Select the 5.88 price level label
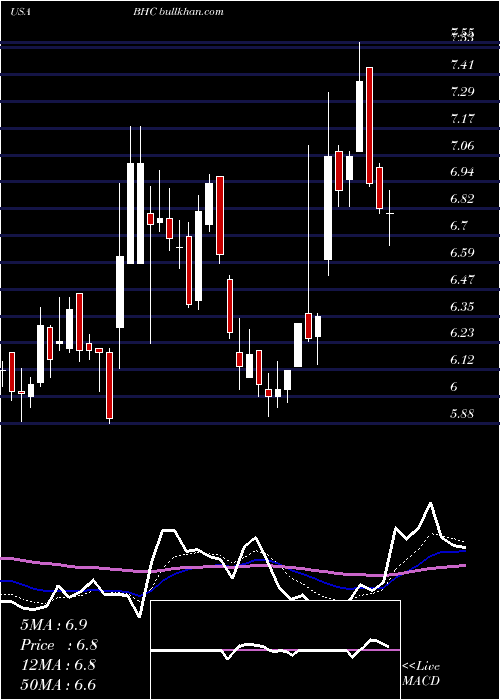The image size is (500, 700). tap(462, 413)
